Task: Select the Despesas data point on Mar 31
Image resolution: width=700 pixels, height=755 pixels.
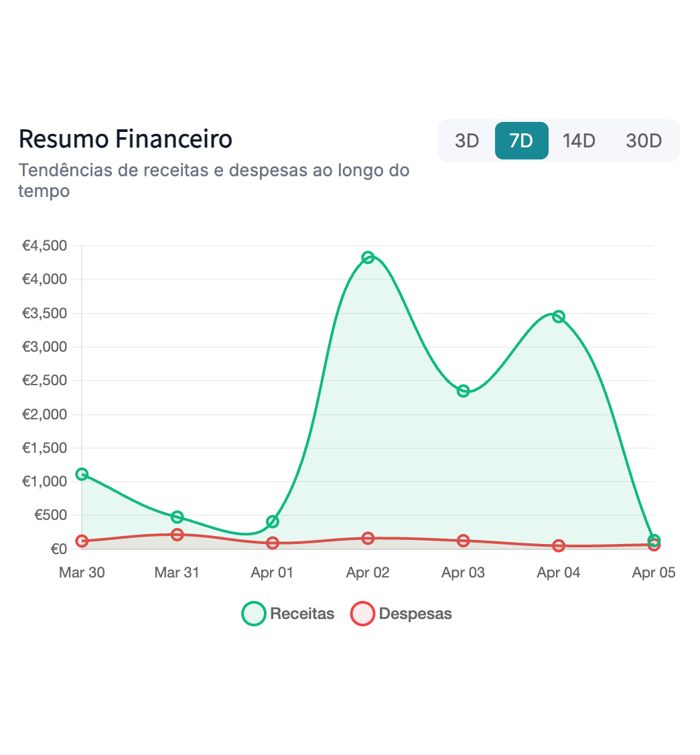Action: pyautogui.click(x=177, y=535)
